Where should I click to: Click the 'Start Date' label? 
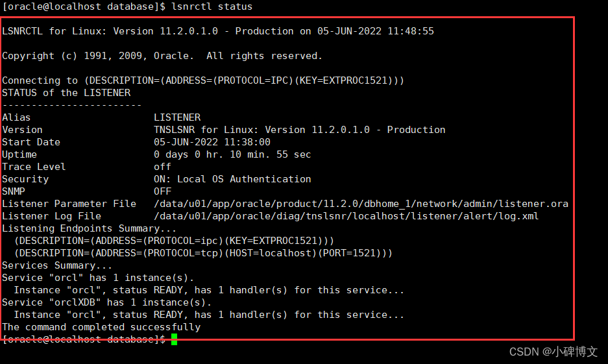click(31, 142)
